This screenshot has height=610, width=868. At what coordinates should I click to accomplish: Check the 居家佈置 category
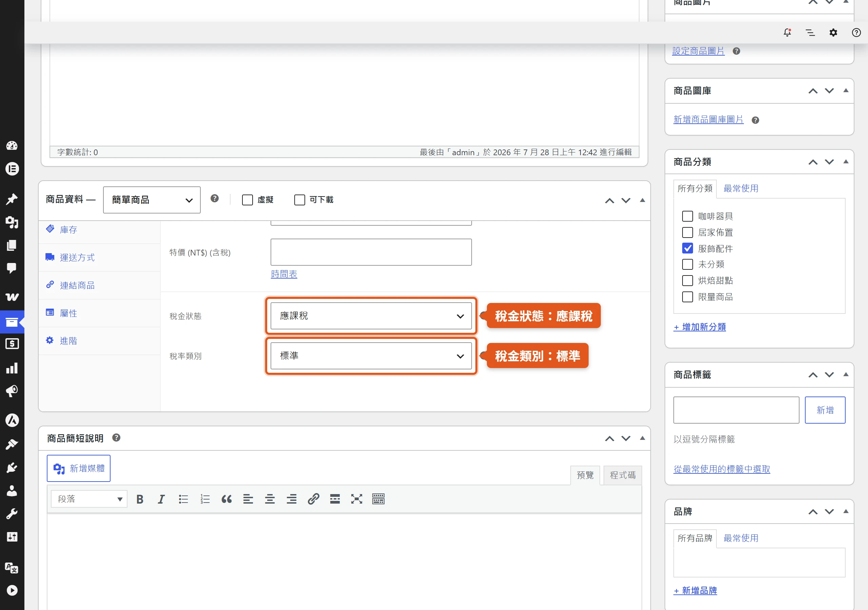[x=687, y=232]
